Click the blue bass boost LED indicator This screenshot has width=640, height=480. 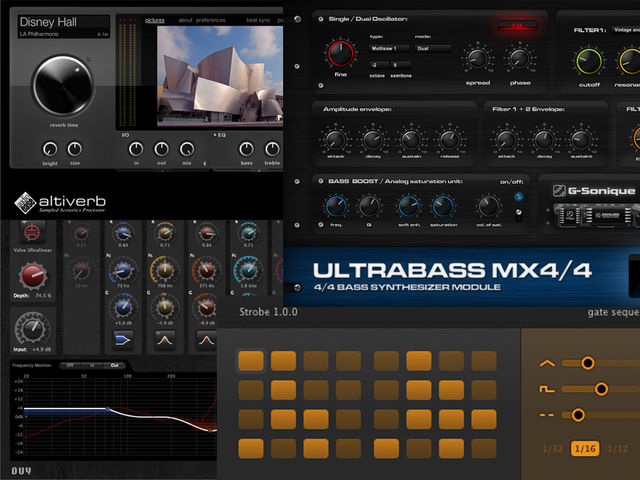pos(519,197)
